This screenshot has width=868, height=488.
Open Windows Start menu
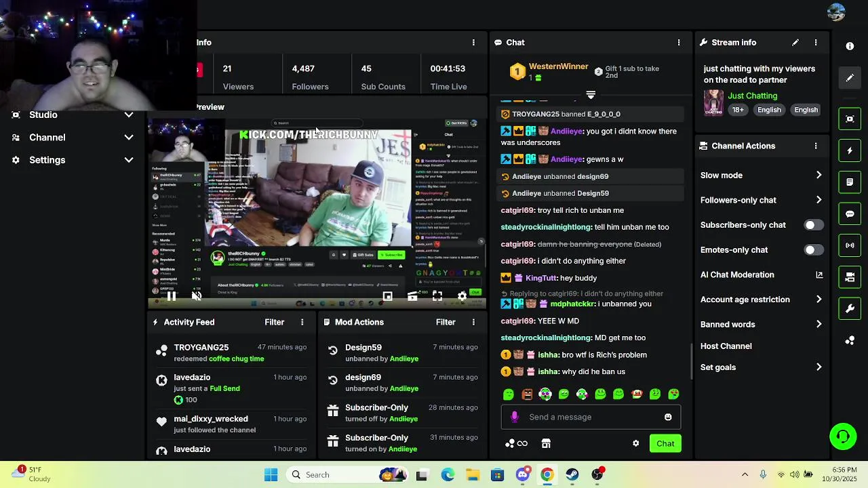coord(271,474)
